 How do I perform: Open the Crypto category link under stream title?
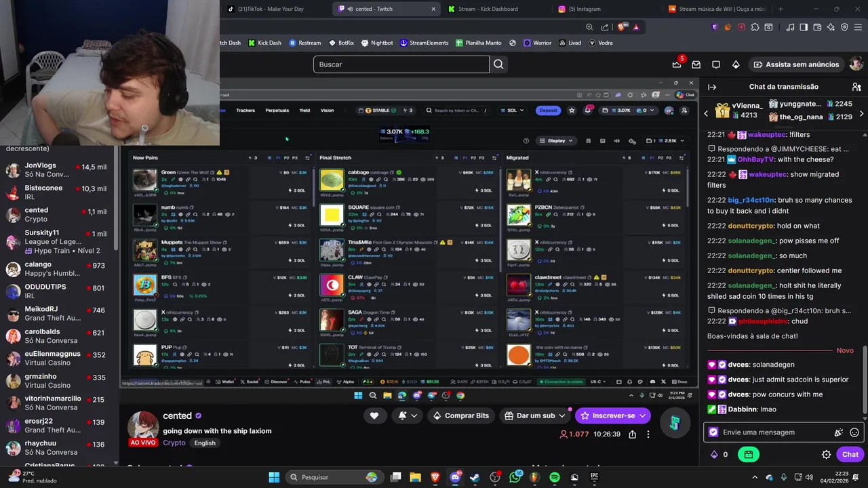point(174,443)
